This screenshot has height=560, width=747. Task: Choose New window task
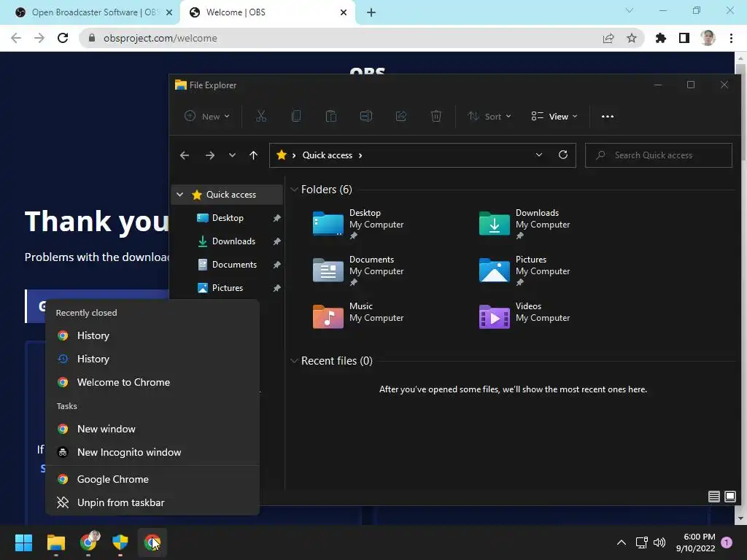point(152,429)
